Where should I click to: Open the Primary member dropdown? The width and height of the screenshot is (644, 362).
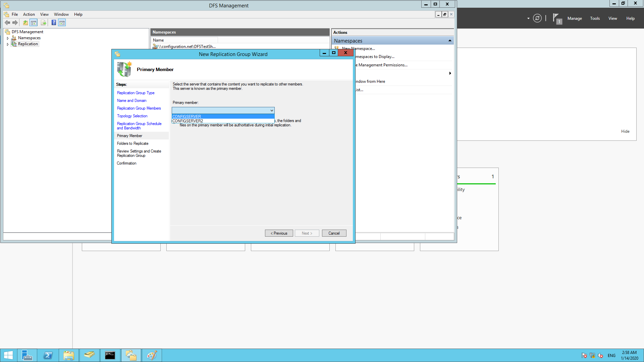coord(271,110)
